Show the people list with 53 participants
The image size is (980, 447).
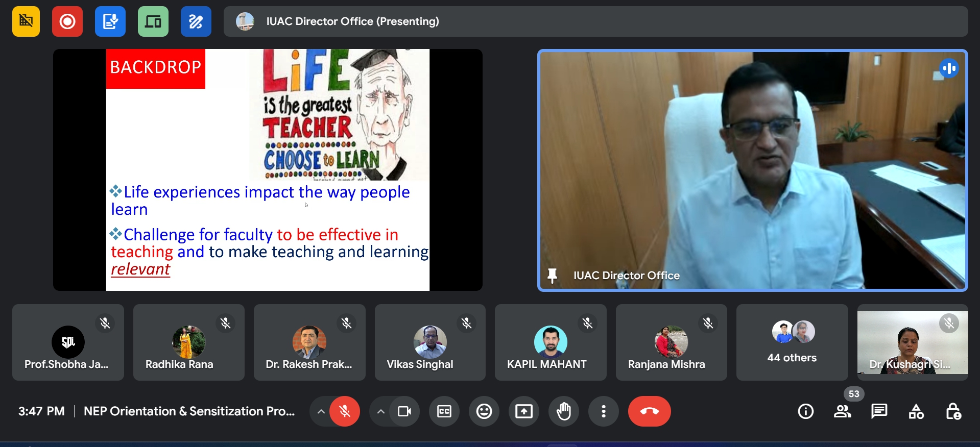pyautogui.click(x=843, y=411)
